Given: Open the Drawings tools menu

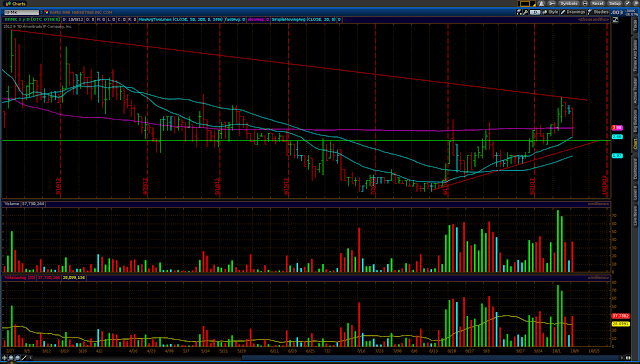Looking at the screenshot, I should click(x=573, y=12).
